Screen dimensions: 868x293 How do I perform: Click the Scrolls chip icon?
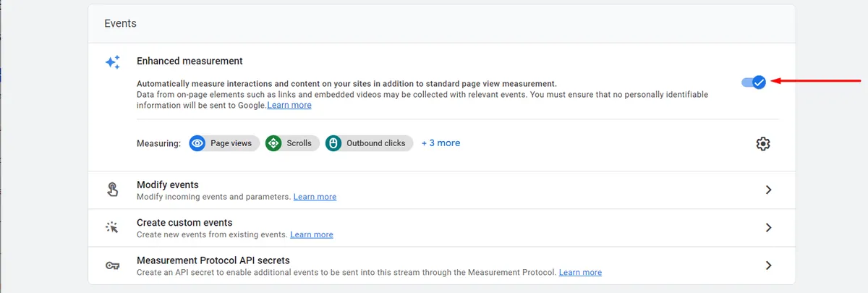273,143
